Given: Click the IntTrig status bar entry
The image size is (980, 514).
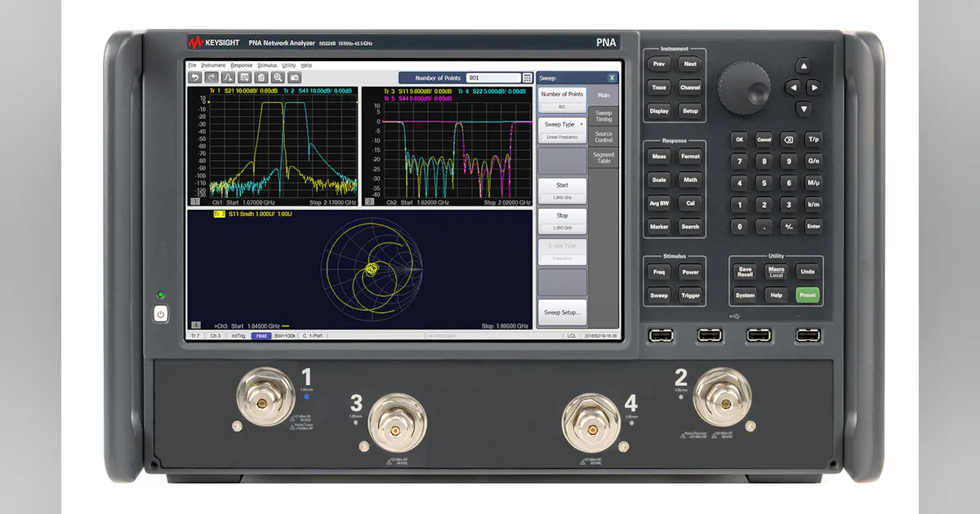Looking at the screenshot, I should (238, 336).
